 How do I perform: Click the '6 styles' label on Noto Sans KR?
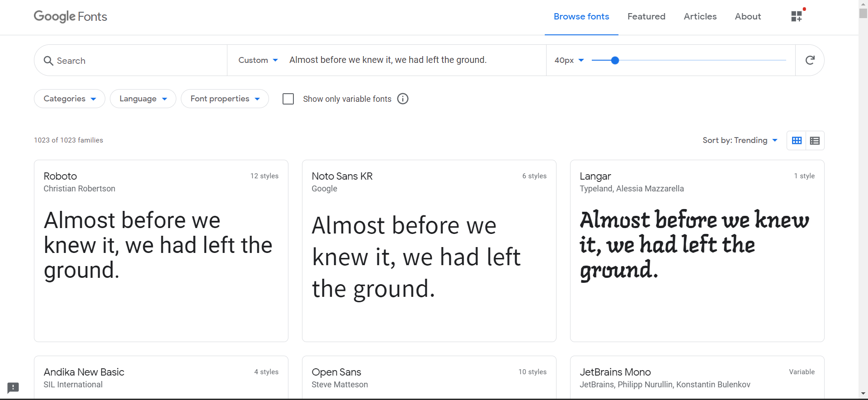pyautogui.click(x=534, y=176)
